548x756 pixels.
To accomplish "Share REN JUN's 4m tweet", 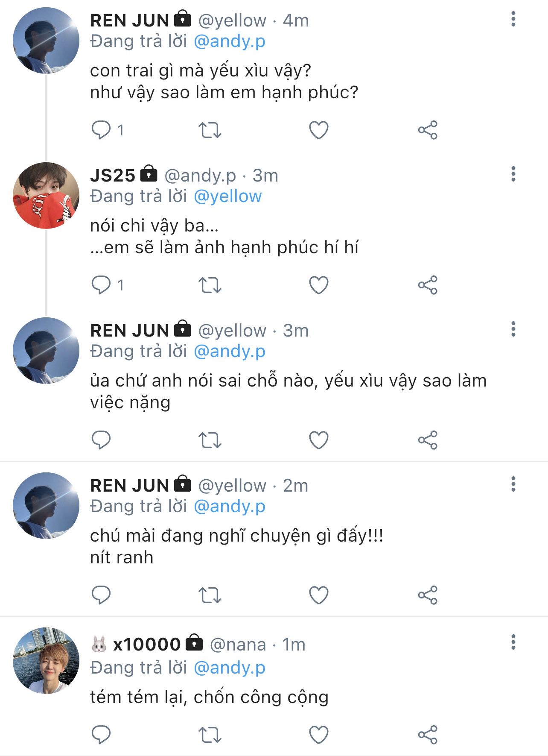I will tap(428, 130).
